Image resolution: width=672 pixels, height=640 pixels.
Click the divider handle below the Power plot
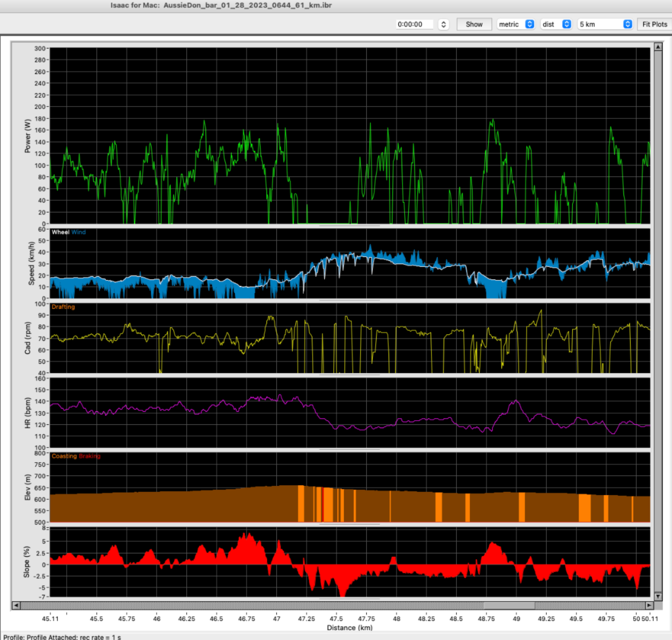(349, 226)
